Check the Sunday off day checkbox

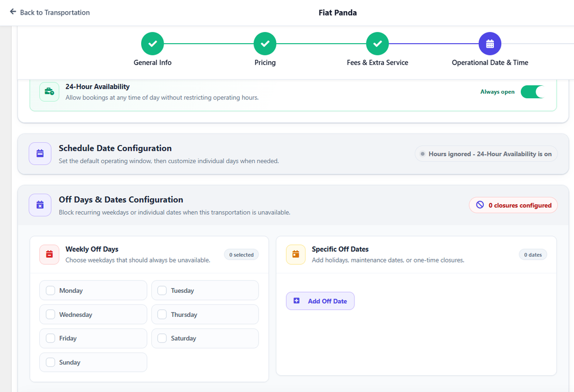(x=50, y=362)
